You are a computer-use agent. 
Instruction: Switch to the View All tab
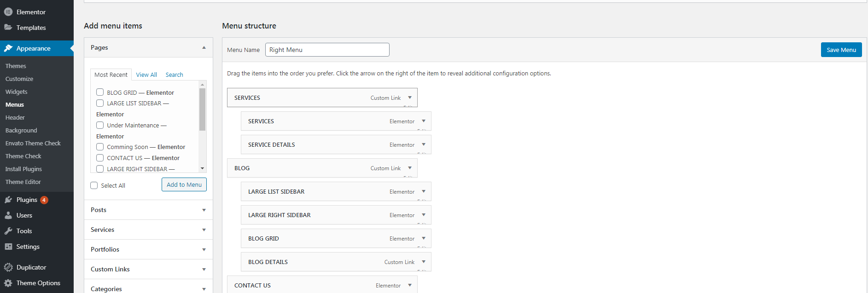[146, 75]
